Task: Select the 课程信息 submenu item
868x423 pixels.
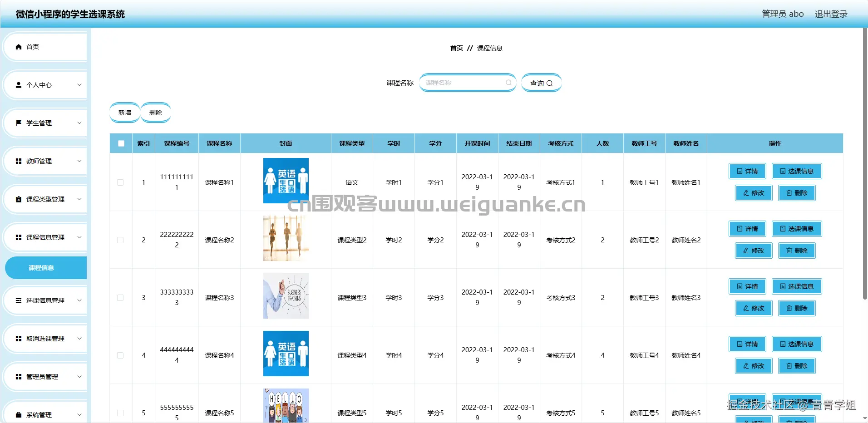Action: pyautogui.click(x=46, y=268)
